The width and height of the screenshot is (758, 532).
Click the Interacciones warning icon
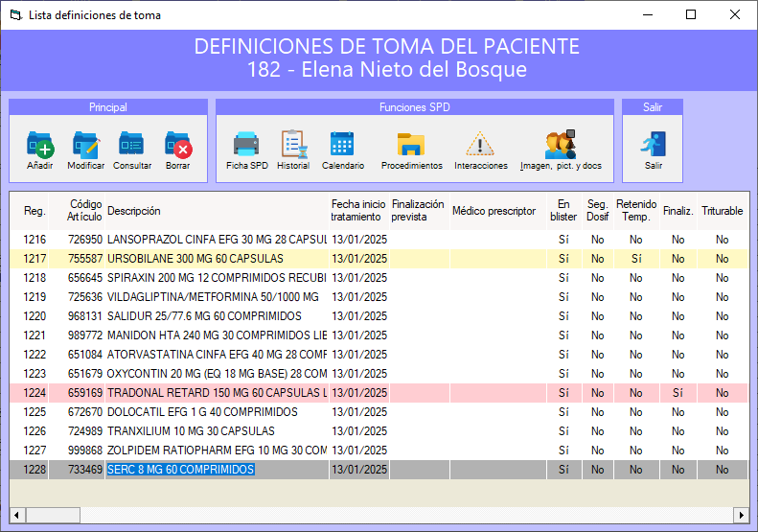(x=480, y=144)
